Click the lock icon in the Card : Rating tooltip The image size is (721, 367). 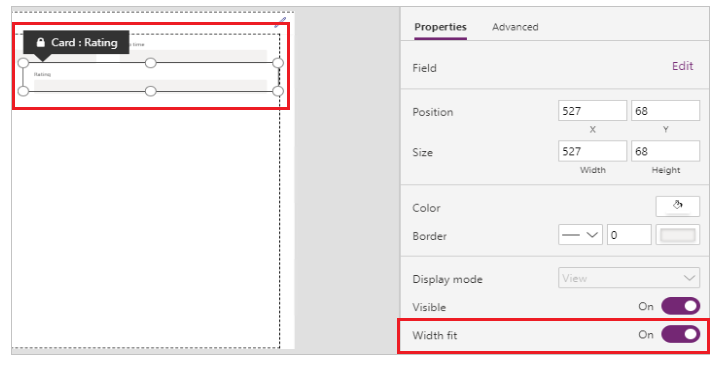[41, 43]
